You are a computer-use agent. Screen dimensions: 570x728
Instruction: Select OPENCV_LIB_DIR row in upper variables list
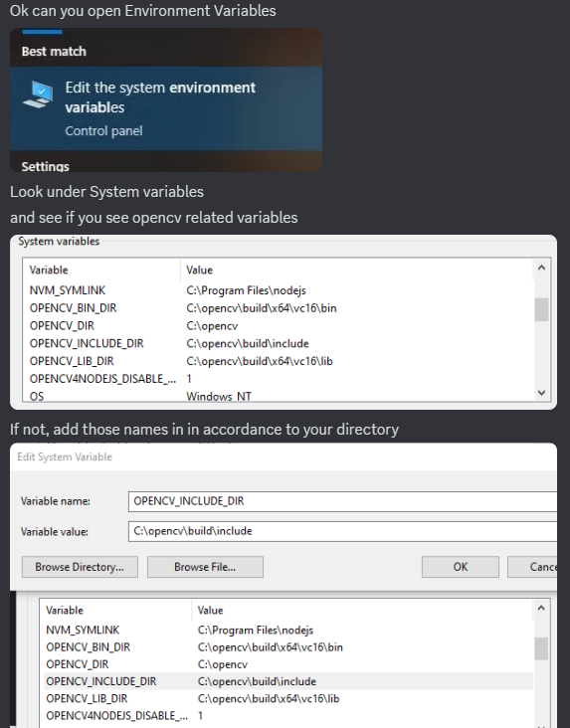(x=278, y=361)
